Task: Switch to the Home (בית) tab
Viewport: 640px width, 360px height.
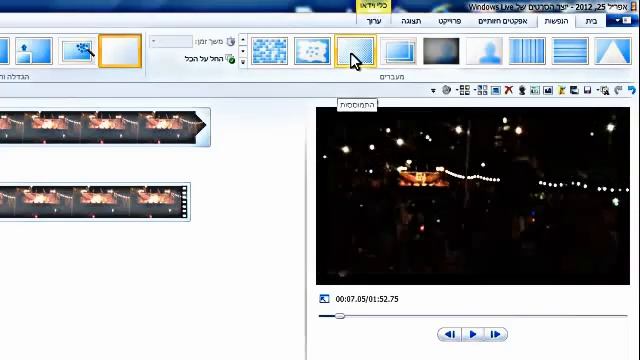Action: point(591,21)
